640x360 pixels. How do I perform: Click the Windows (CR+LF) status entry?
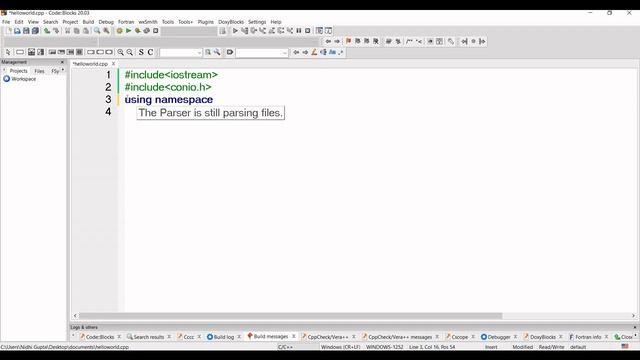pos(340,347)
